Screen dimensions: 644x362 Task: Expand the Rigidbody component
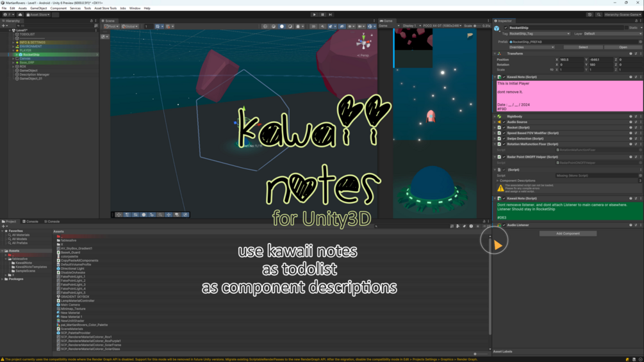click(x=495, y=117)
